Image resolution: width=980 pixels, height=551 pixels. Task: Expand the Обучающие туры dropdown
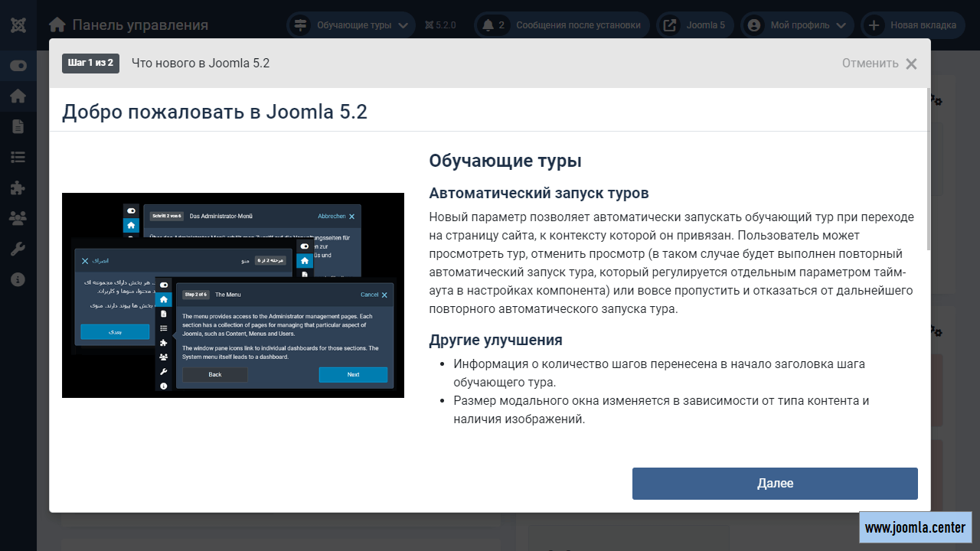coord(351,25)
